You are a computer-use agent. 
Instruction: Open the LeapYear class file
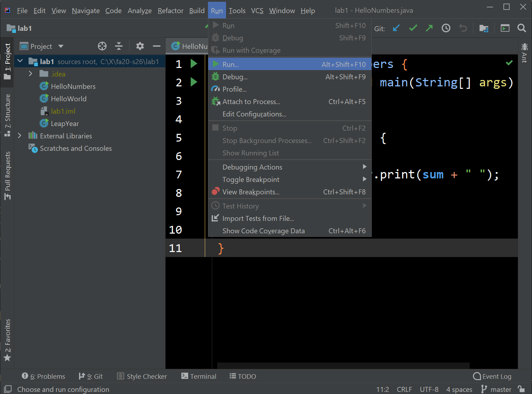[65, 124]
